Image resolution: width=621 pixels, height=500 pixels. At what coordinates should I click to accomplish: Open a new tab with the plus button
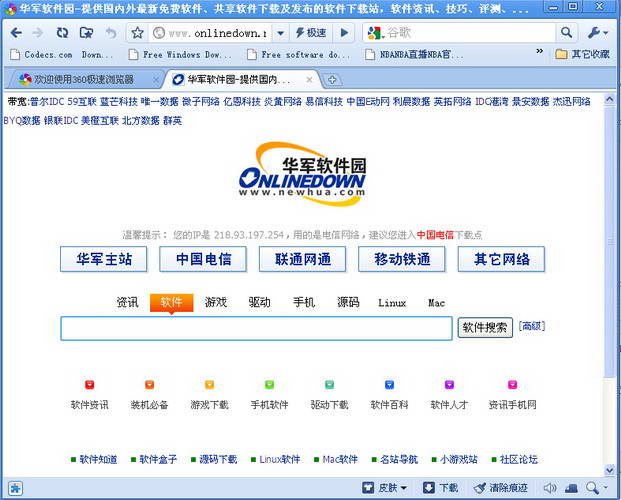[x=332, y=80]
